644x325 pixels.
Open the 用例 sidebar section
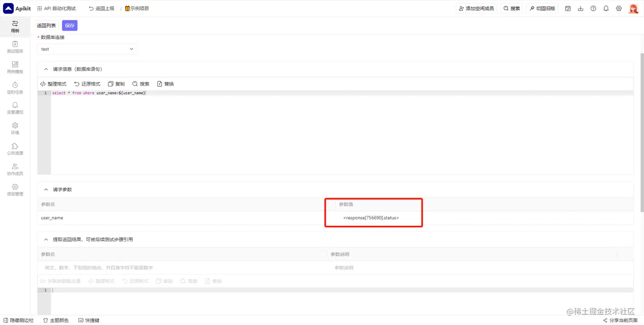pyautogui.click(x=15, y=26)
